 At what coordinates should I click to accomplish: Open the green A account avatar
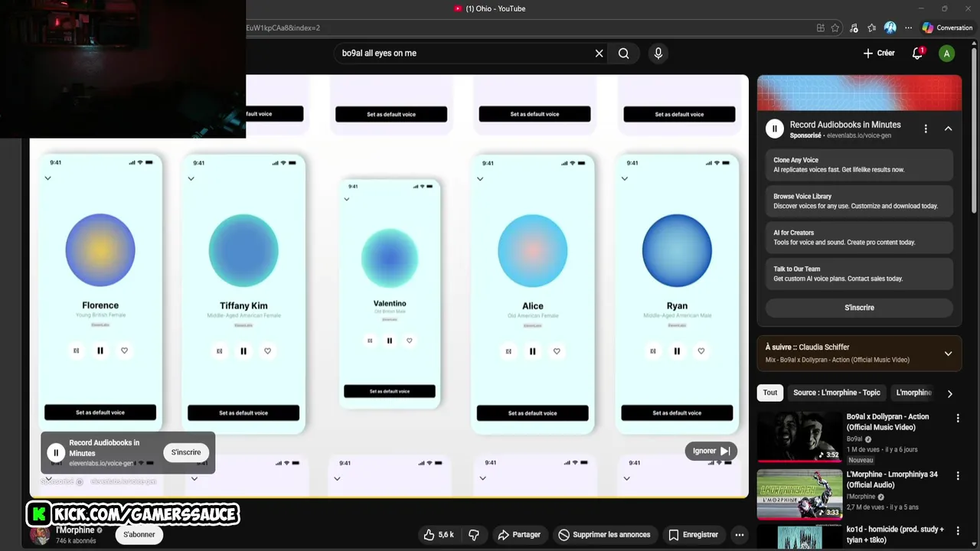[x=947, y=54]
